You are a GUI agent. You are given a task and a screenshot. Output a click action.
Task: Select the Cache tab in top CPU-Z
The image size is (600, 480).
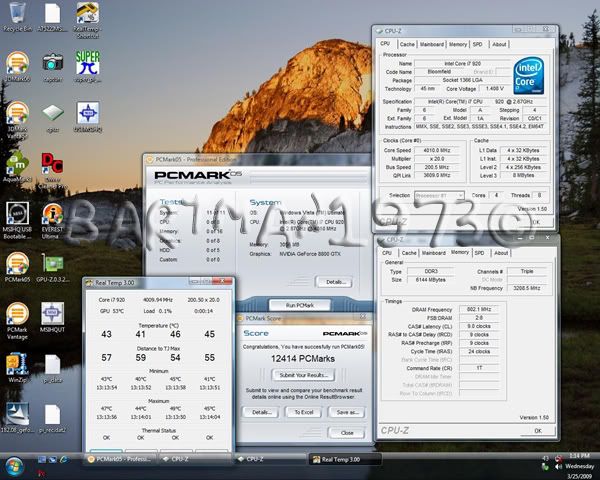coord(407,44)
